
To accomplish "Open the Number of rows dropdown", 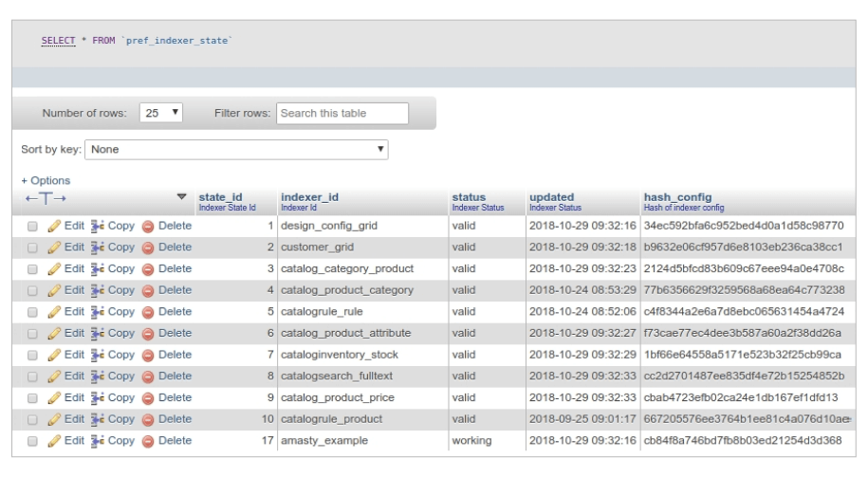I will [162, 114].
